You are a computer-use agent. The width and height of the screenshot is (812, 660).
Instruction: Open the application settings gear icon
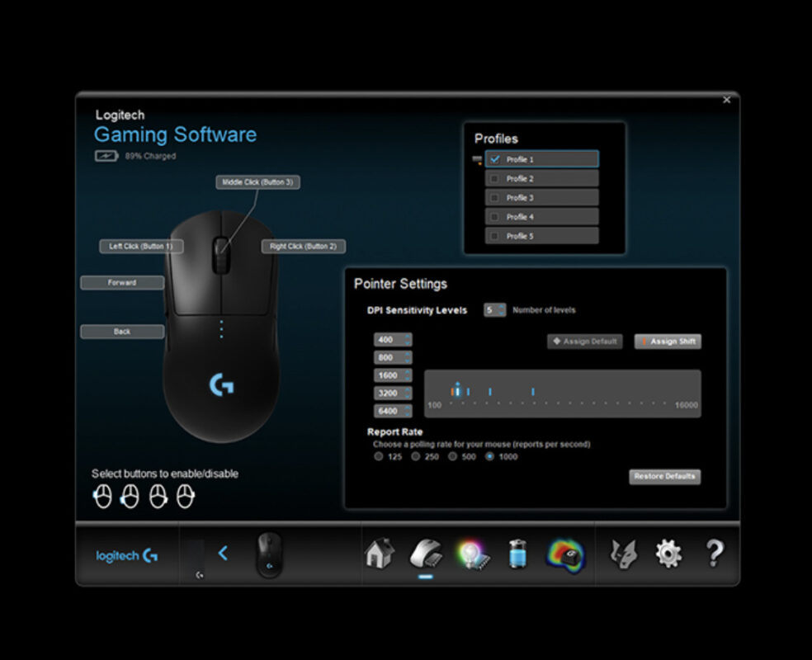tap(670, 554)
